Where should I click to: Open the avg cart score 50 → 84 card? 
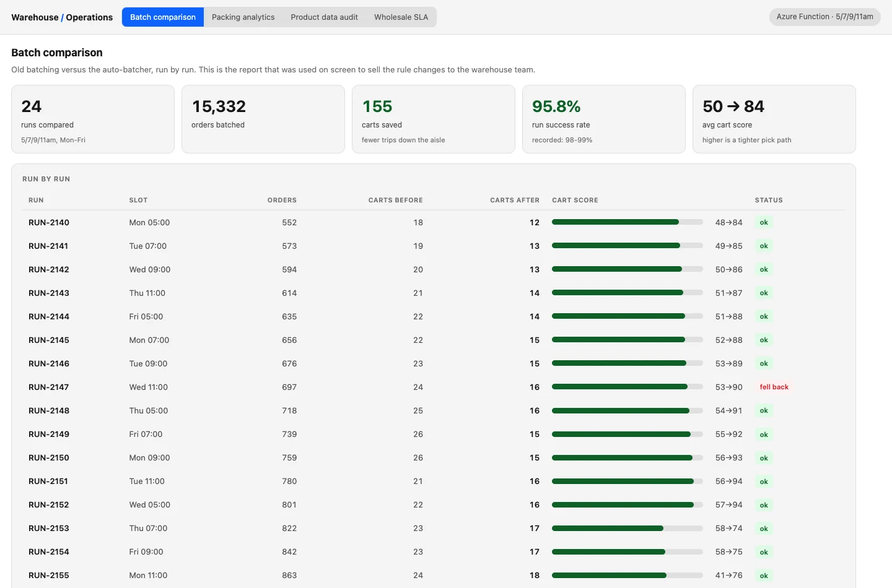pyautogui.click(x=774, y=119)
